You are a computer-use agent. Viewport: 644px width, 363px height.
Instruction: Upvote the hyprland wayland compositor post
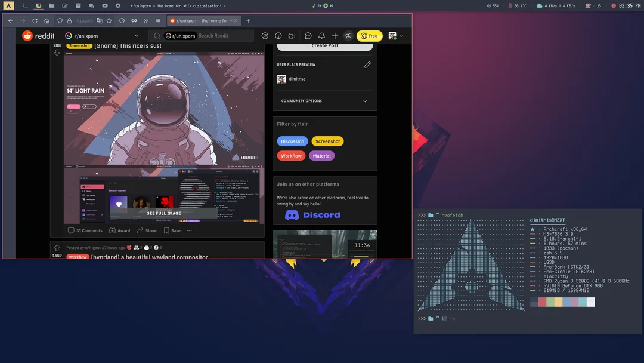coord(57,247)
